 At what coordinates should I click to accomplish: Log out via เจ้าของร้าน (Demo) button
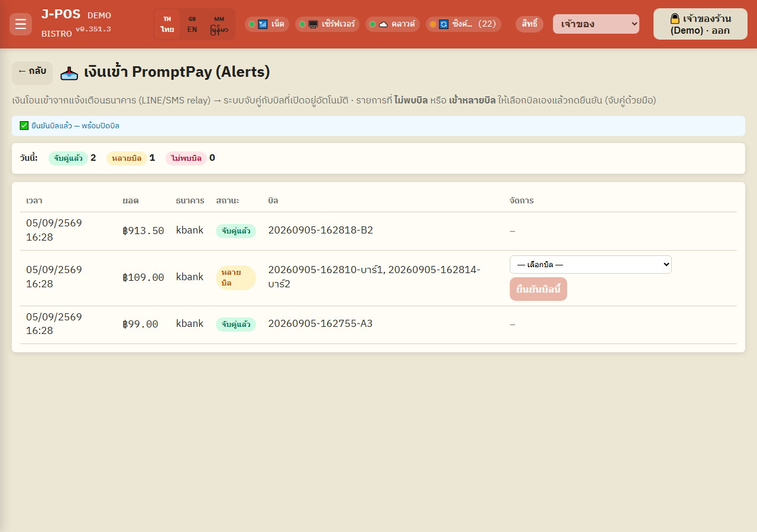700,24
